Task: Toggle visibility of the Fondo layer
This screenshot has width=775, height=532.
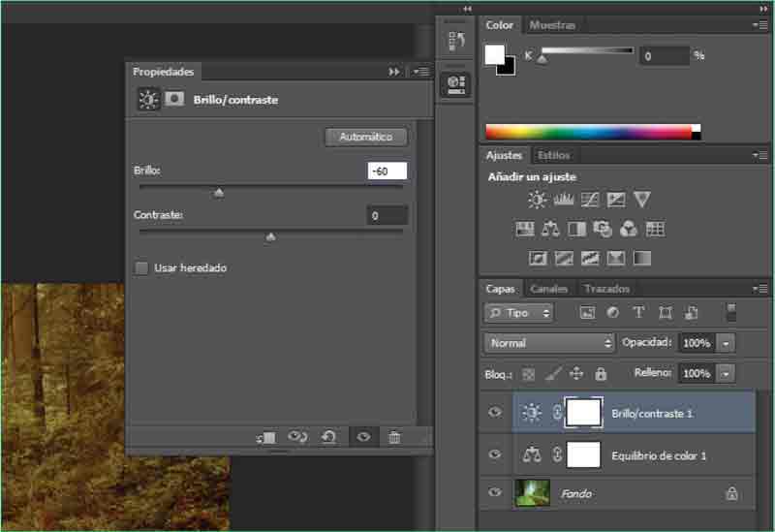Action: pos(495,493)
